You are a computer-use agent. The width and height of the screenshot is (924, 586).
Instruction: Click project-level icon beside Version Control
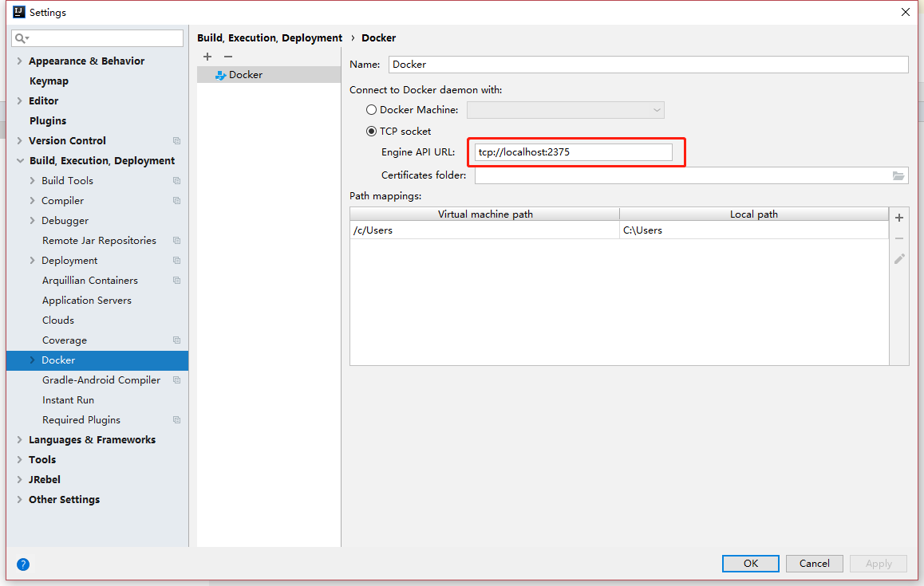(x=177, y=141)
